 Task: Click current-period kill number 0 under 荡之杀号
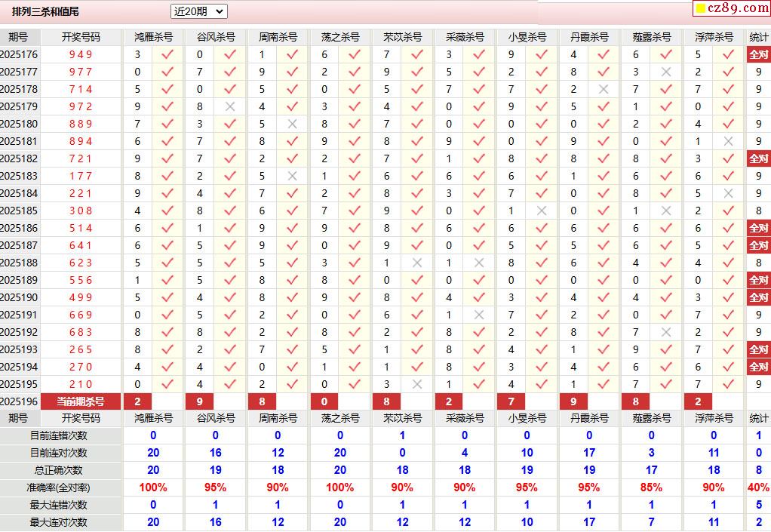(x=324, y=401)
